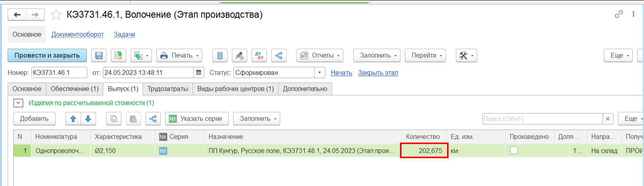Select the На склад cell
The height and width of the screenshot is (186, 644).
(x=604, y=151)
